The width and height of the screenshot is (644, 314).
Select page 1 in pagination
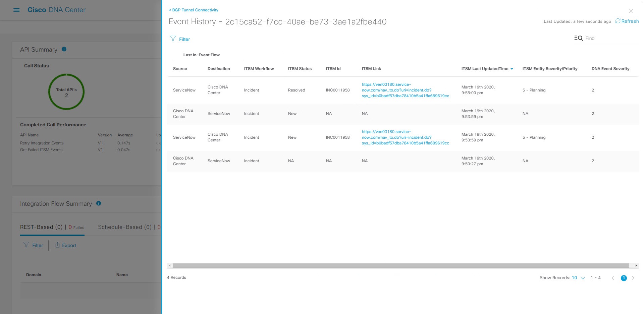tap(624, 278)
